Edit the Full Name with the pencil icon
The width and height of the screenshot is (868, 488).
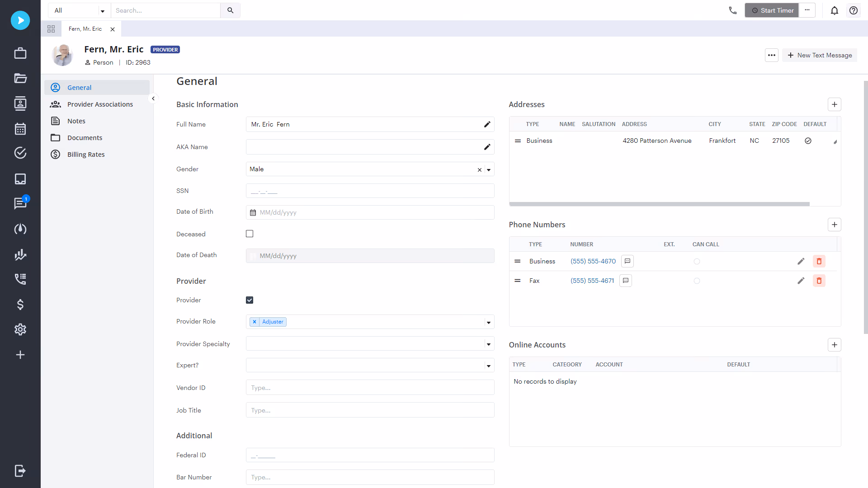[x=487, y=124]
